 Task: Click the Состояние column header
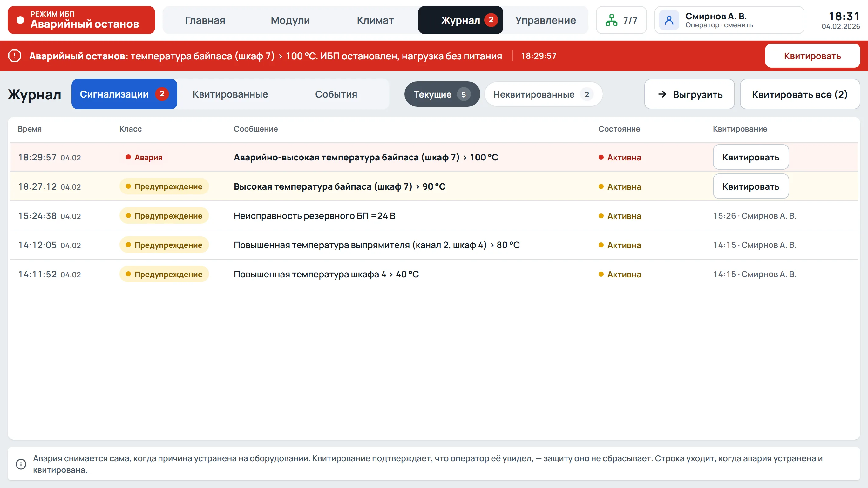(619, 129)
